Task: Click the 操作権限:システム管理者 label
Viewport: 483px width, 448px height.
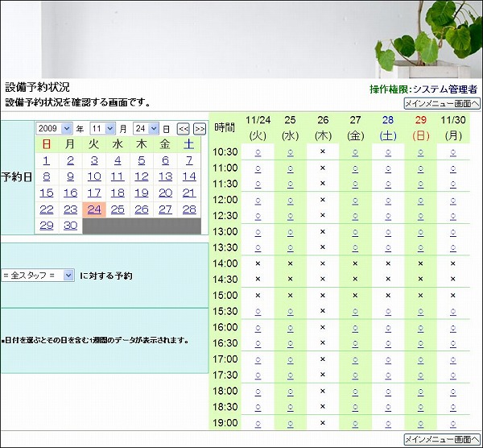Action: point(423,89)
